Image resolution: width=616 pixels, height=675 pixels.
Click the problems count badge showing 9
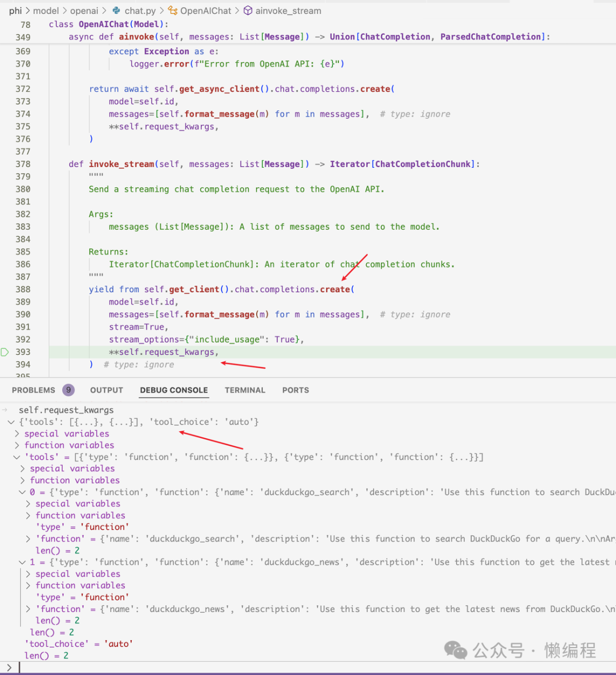[x=68, y=390]
